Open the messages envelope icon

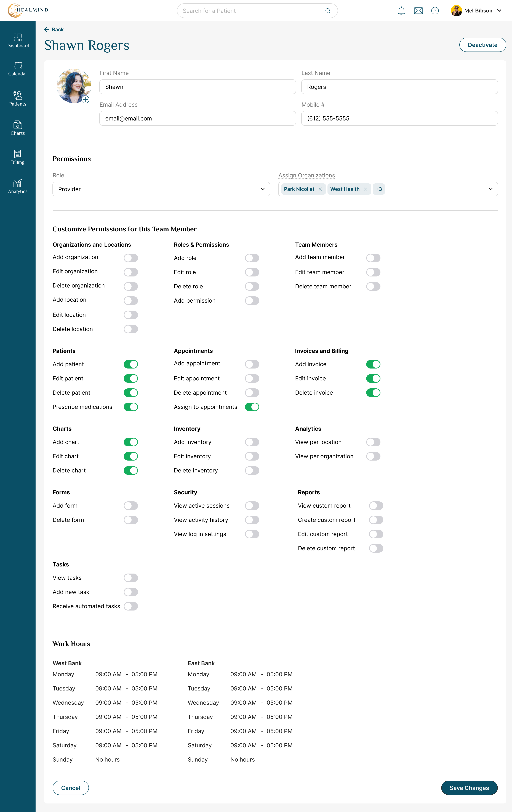(x=418, y=11)
